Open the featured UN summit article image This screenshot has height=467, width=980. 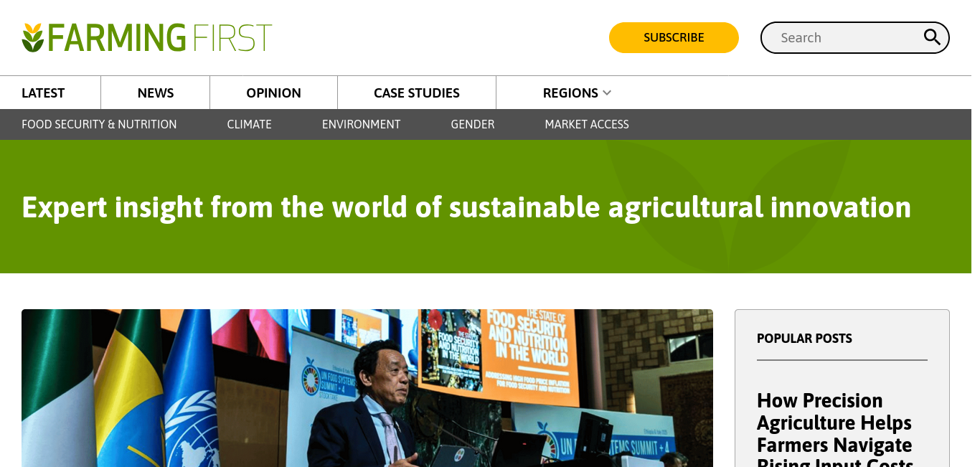click(367, 388)
